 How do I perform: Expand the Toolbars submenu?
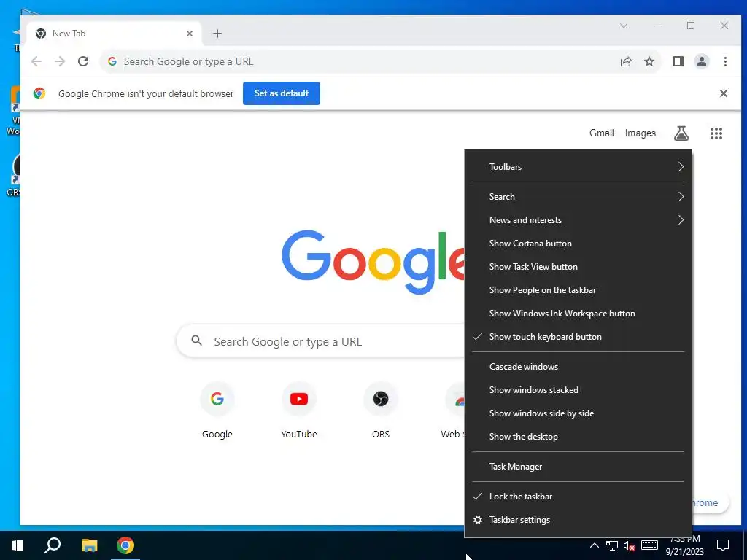[x=578, y=167]
